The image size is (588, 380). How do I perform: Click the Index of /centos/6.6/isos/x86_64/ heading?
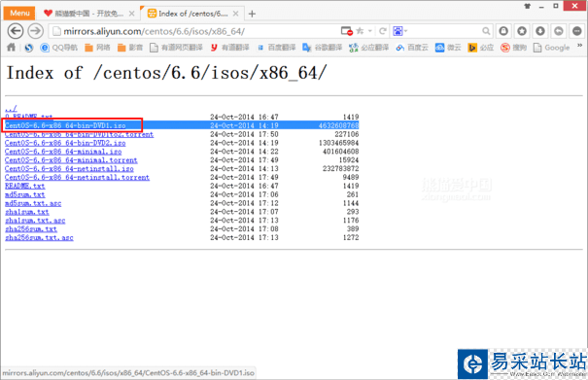(166, 73)
